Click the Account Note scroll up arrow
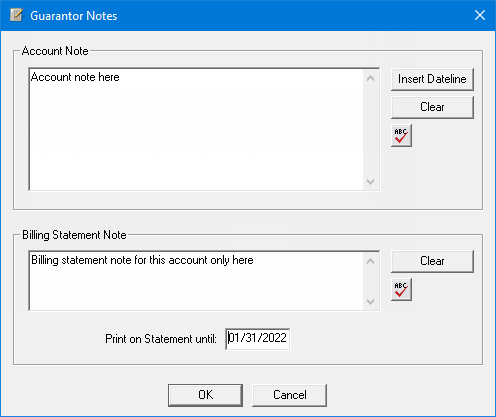Image resolution: width=496 pixels, height=417 pixels. (x=370, y=78)
